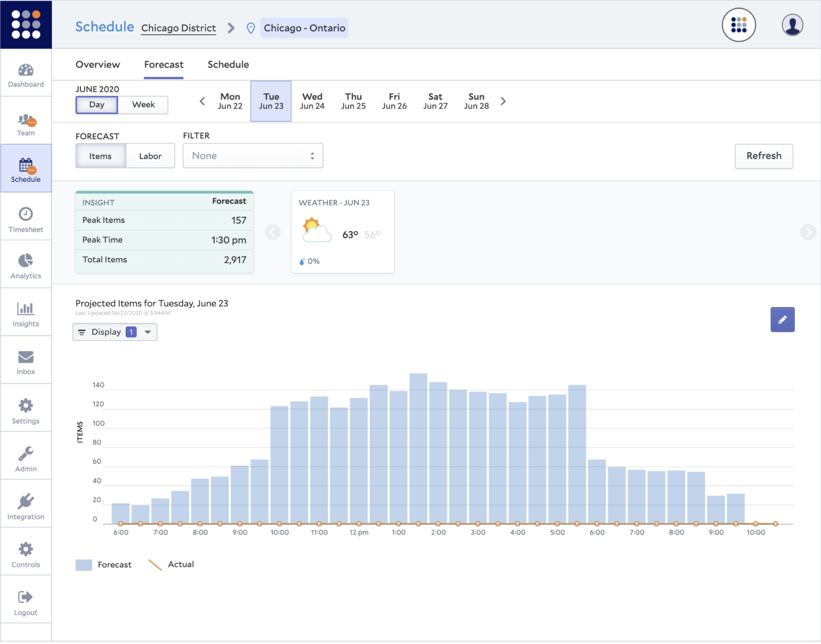The height and width of the screenshot is (644, 821).
Task: Switch view toggle to Week
Action: click(143, 105)
